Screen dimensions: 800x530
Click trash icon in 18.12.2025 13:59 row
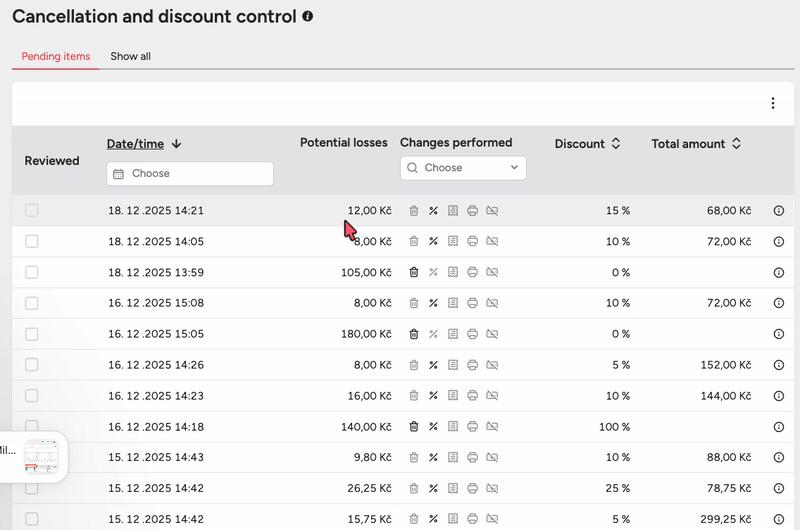tap(414, 272)
